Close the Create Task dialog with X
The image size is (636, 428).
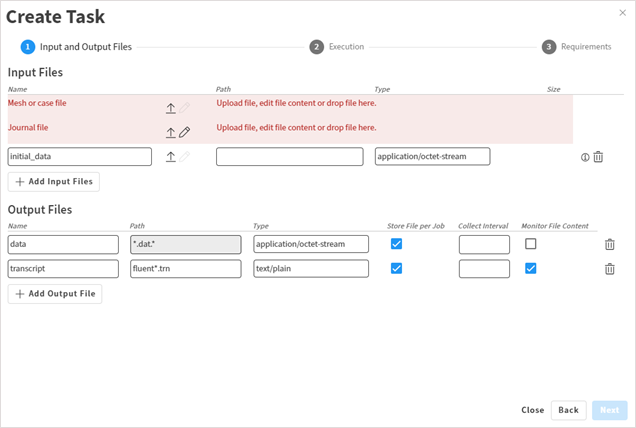(623, 12)
